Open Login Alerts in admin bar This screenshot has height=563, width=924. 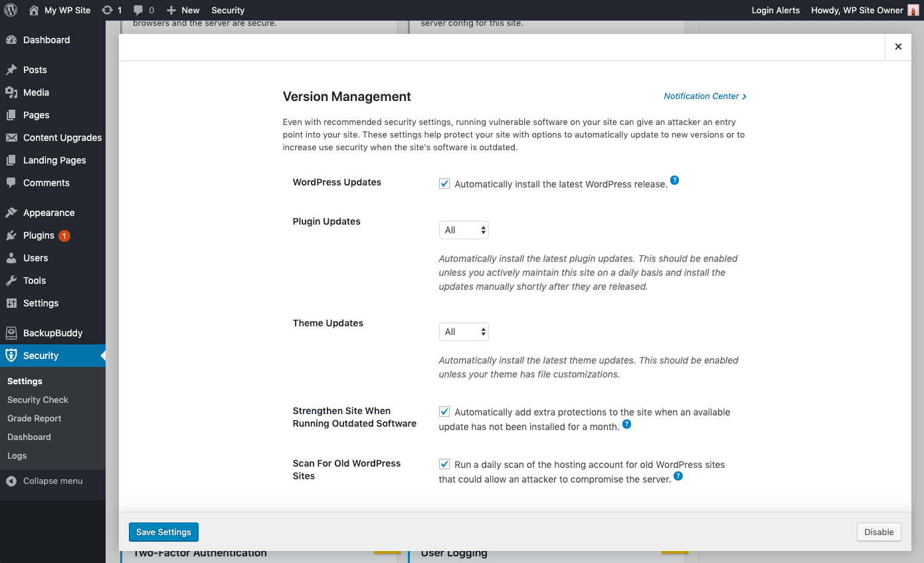(776, 10)
